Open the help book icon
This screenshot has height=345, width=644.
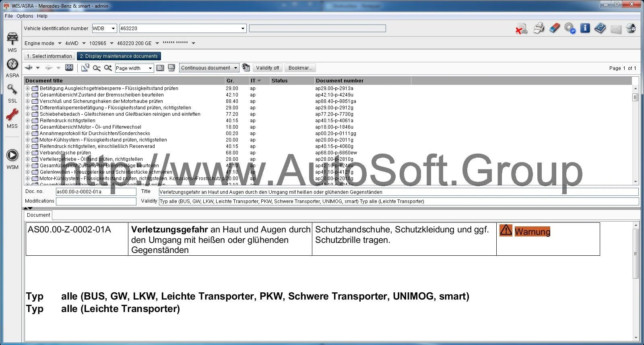point(600,29)
